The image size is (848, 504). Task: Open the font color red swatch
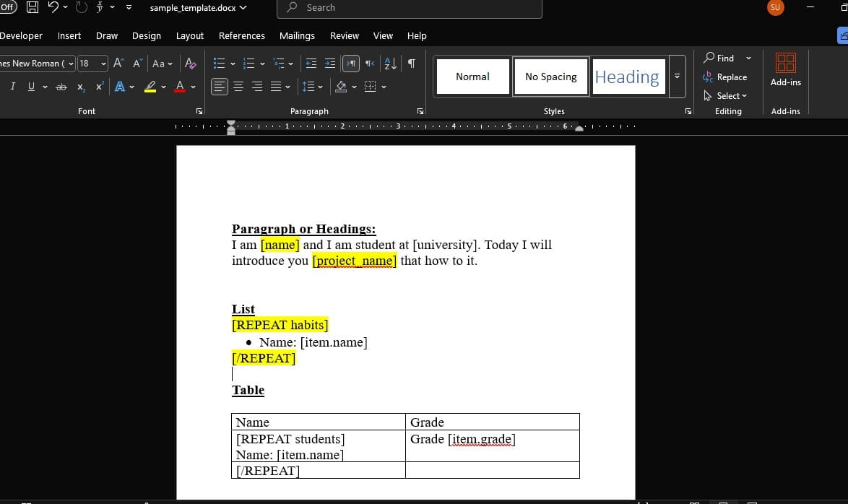click(179, 87)
